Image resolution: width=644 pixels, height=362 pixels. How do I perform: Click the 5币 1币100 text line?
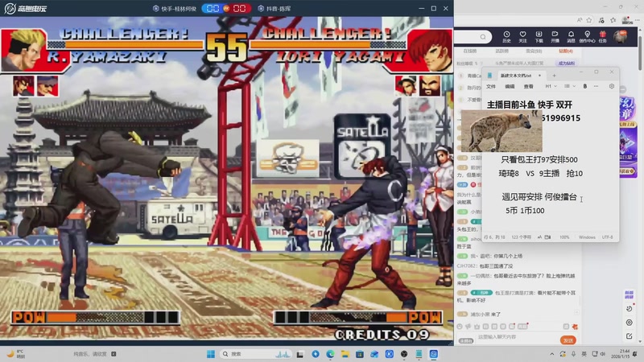click(x=525, y=211)
